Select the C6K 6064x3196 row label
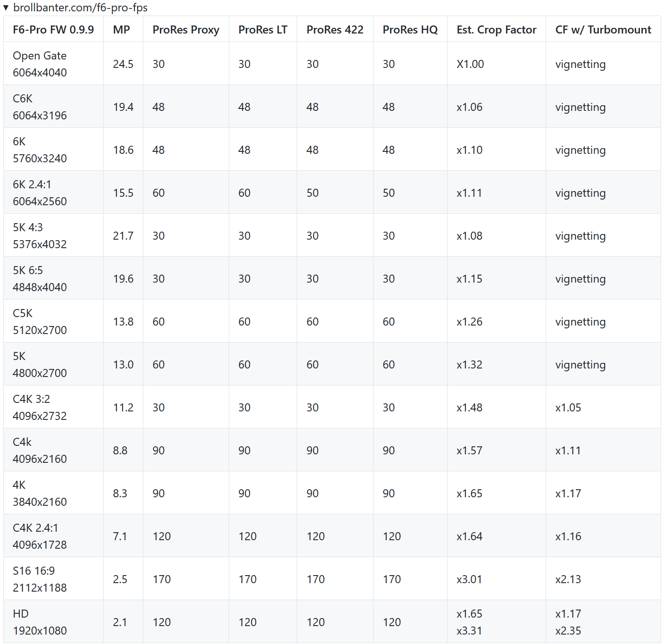The image size is (664, 644). point(40,107)
